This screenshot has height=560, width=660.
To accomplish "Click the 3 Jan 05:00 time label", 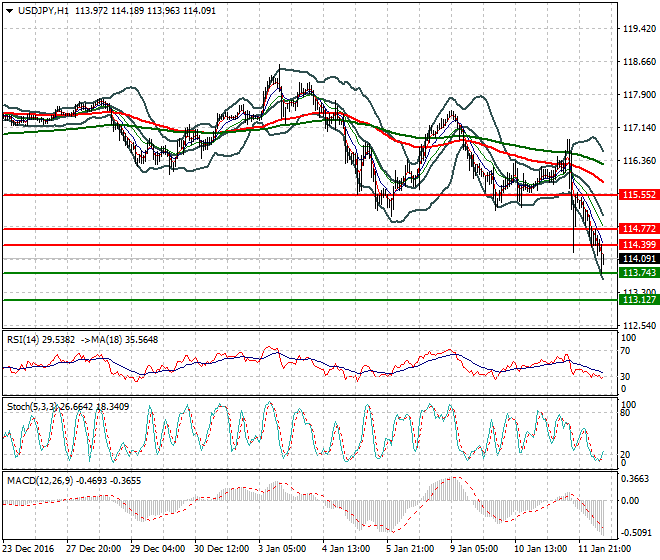I will pyautogui.click(x=283, y=549).
